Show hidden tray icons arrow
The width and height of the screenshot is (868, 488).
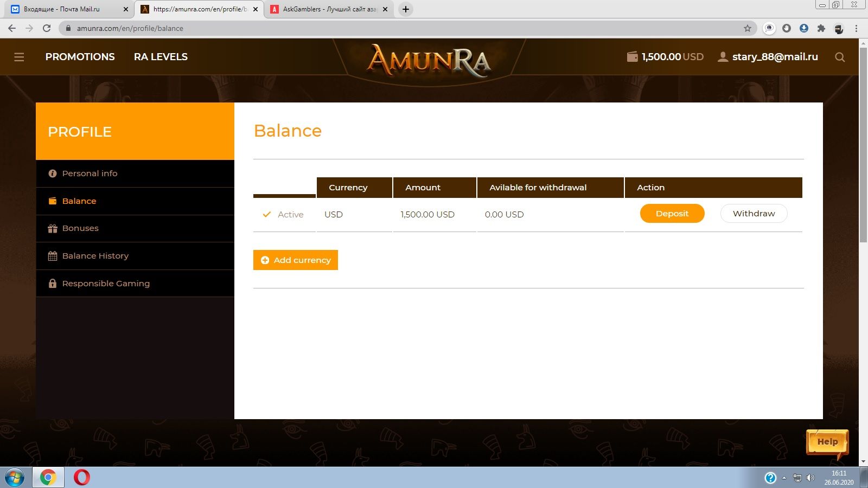pos(784,478)
